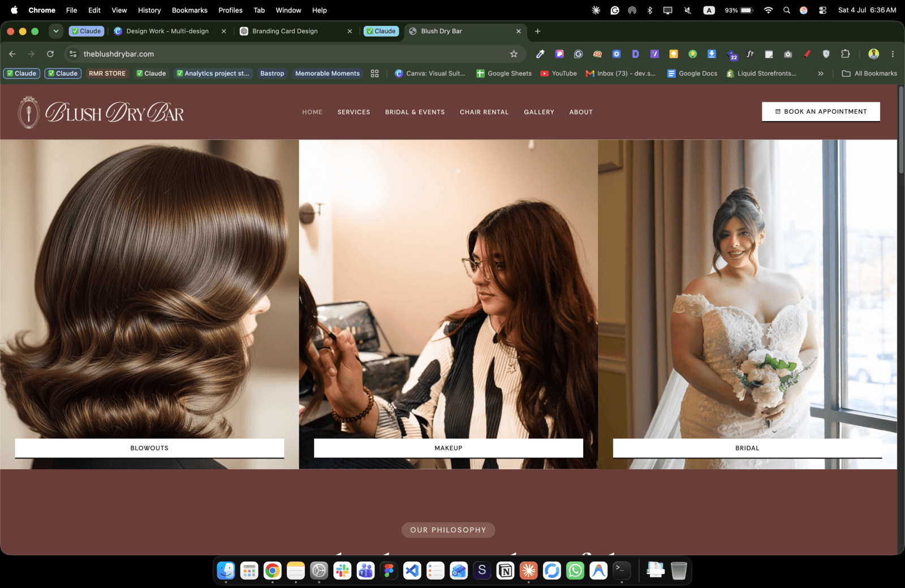Open Spotlight search in menu bar
Screen dimensions: 905x588
tap(786, 10)
